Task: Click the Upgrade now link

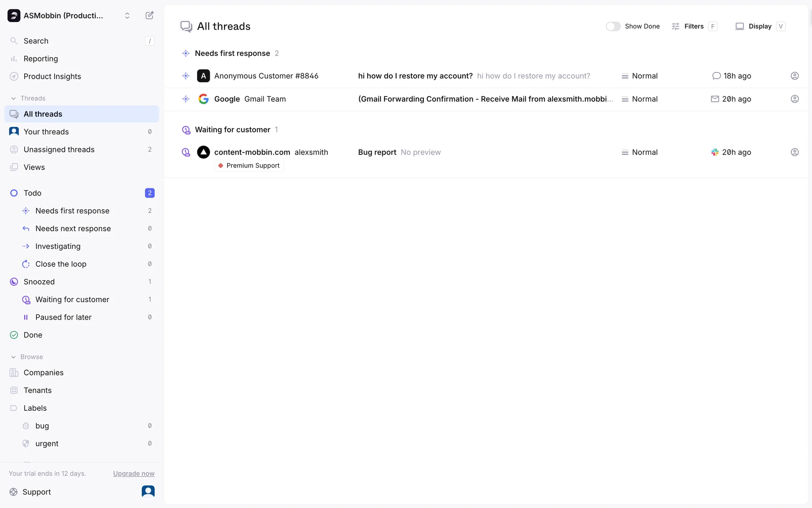Action: (134, 474)
